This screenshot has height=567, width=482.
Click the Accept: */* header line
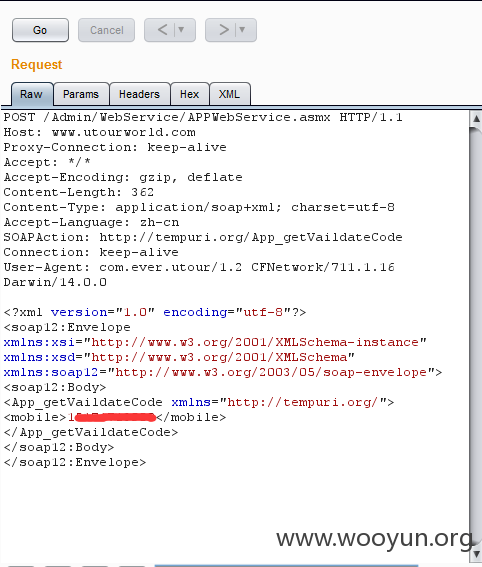point(47,162)
